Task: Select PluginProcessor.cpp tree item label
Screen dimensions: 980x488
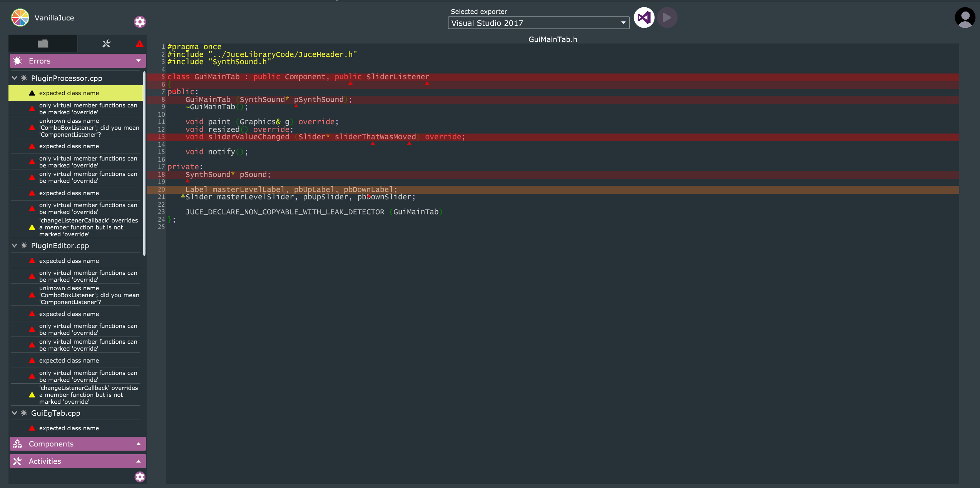Action: tap(67, 78)
